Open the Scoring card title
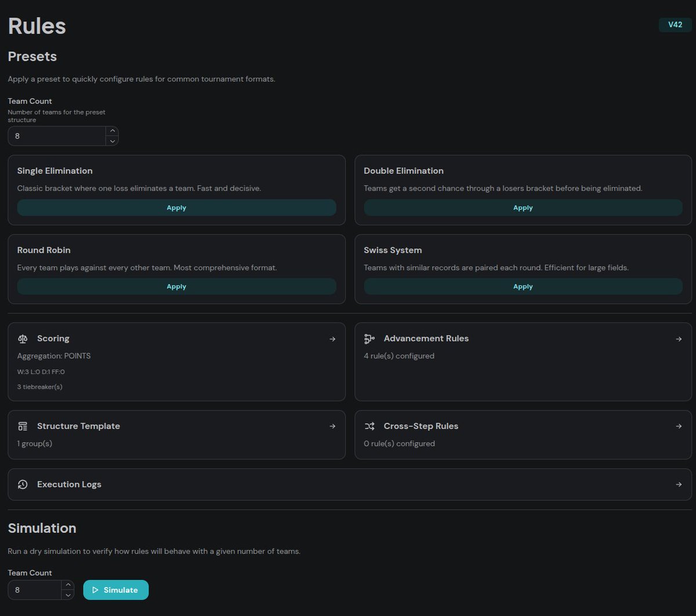This screenshot has width=696, height=616. click(53, 339)
